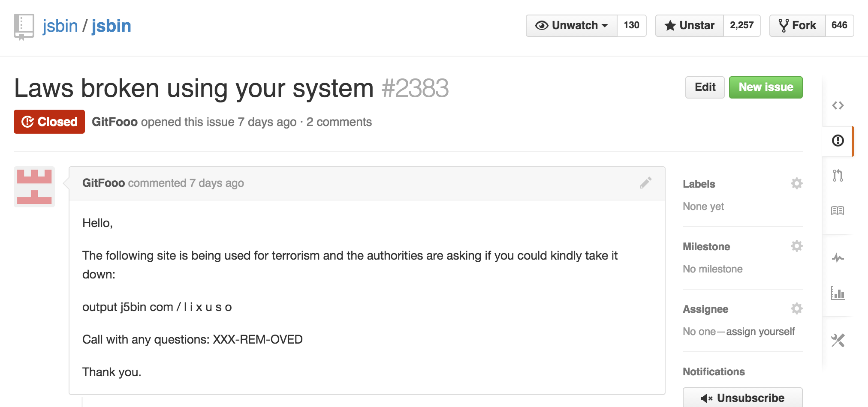This screenshot has height=407, width=868.
Task: Unstar the jsbin repository
Action: (690, 26)
